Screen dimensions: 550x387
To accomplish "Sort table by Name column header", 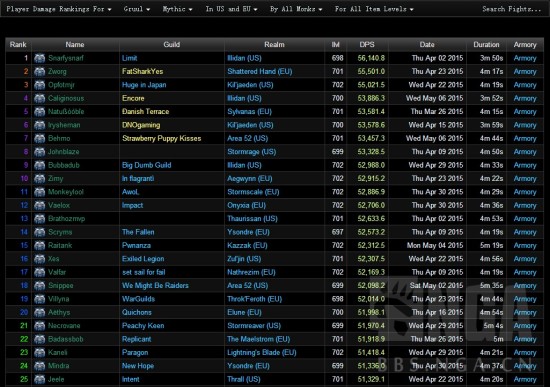I will click(x=75, y=45).
